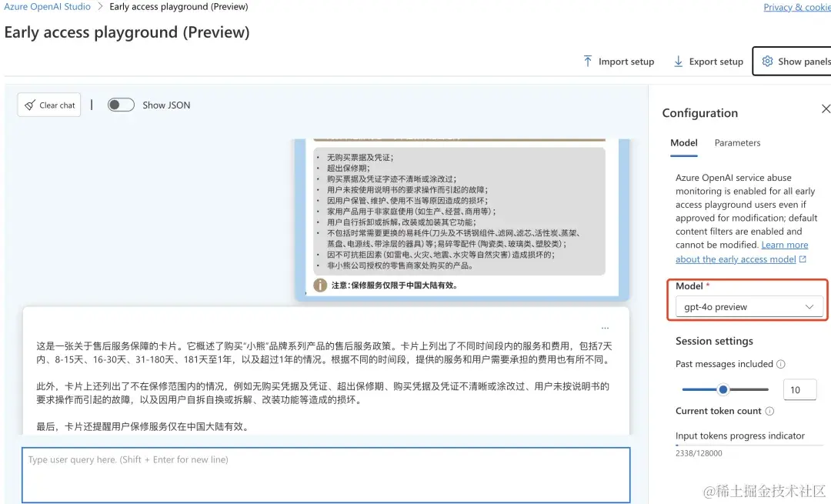
Task: Switch to the Parameters tab
Action: (737, 142)
